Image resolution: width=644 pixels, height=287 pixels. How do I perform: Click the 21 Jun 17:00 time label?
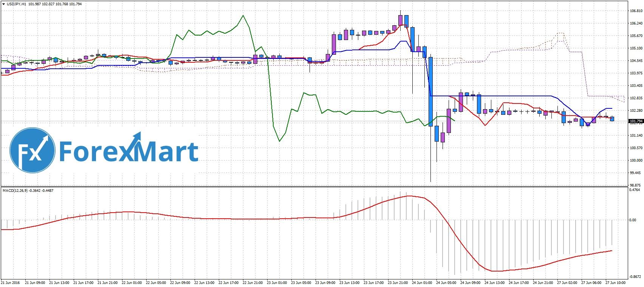tap(84, 282)
